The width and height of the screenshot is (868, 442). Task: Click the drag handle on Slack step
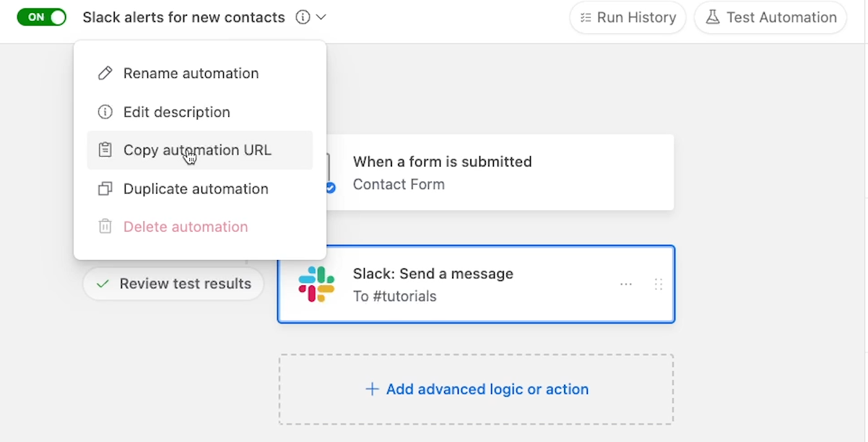tap(658, 285)
